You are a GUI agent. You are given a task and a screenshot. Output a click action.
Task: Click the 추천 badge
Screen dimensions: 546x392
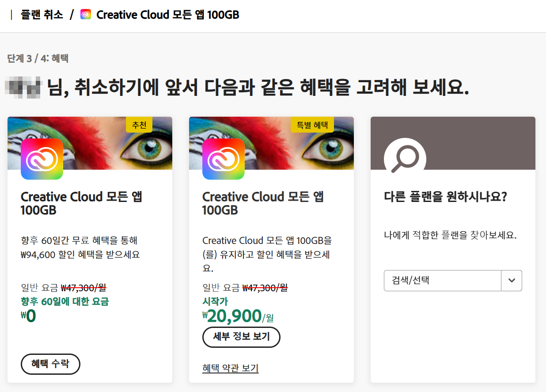pyautogui.click(x=139, y=125)
